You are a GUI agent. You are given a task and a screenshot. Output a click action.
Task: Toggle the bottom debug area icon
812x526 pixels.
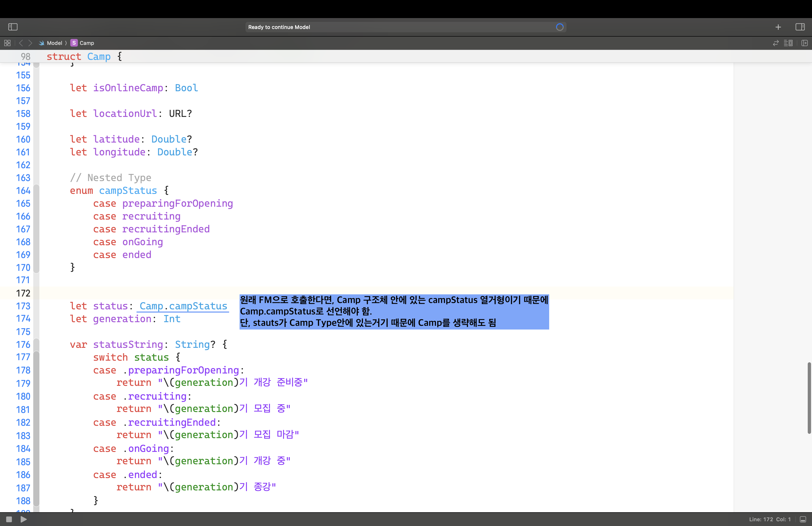pyautogui.click(x=803, y=519)
